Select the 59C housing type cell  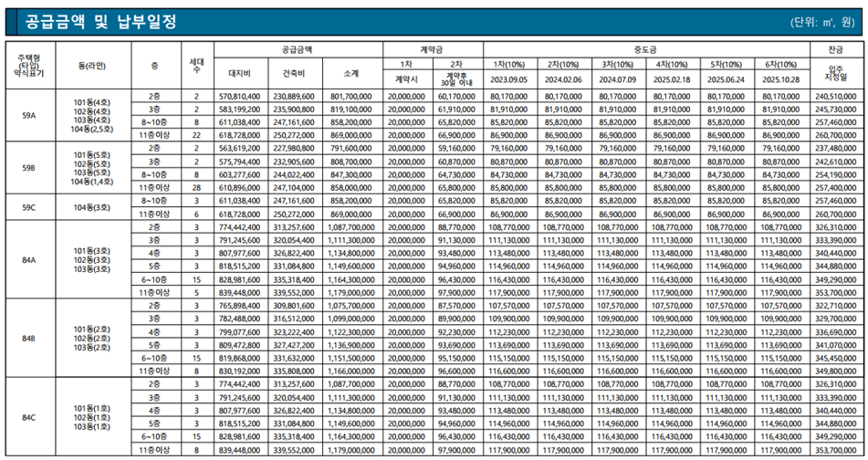click(x=29, y=207)
